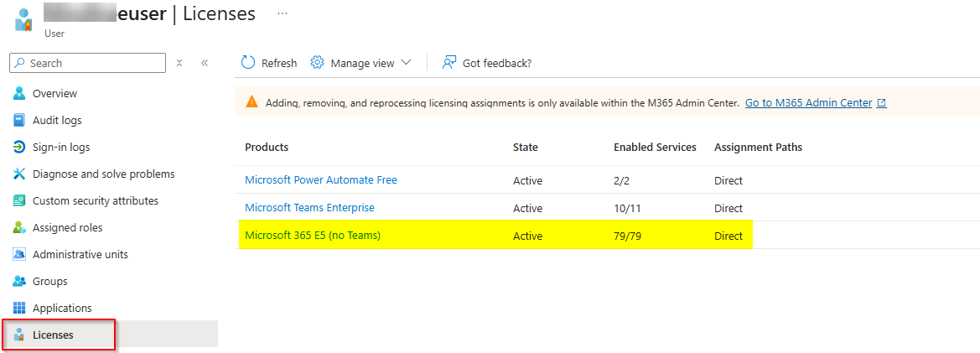This screenshot has height=353, width=980.
Task: Click the Products column header
Action: 267,148
